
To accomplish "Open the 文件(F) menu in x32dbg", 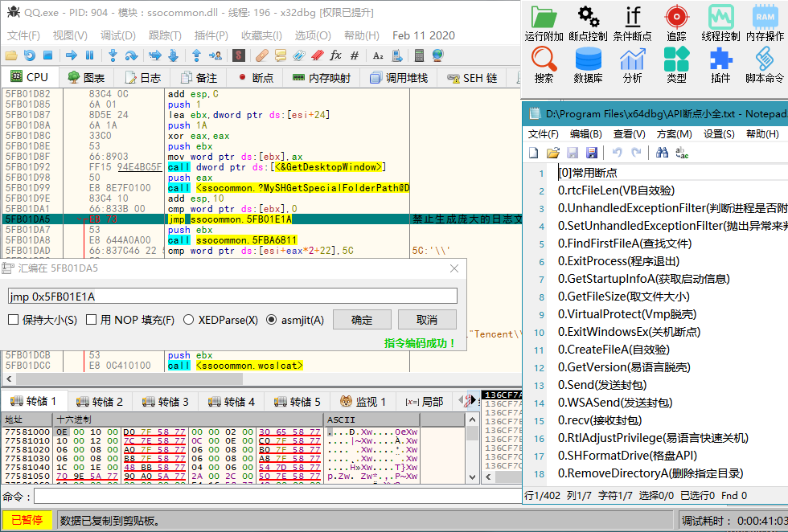I will [x=23, y=35].
